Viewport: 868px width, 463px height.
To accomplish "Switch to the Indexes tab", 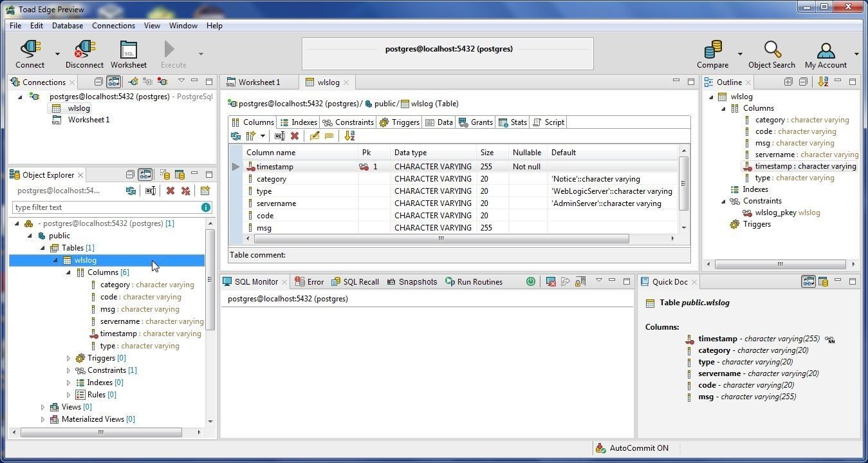I will coord(299,122).
